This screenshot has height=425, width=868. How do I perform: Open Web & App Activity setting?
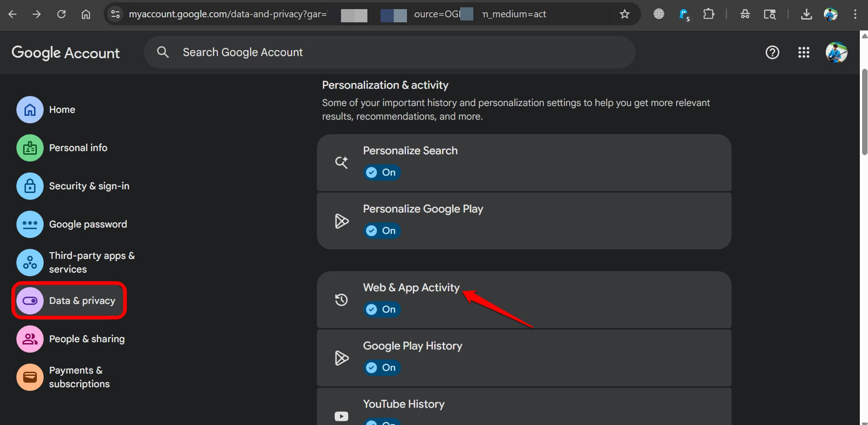524,300
